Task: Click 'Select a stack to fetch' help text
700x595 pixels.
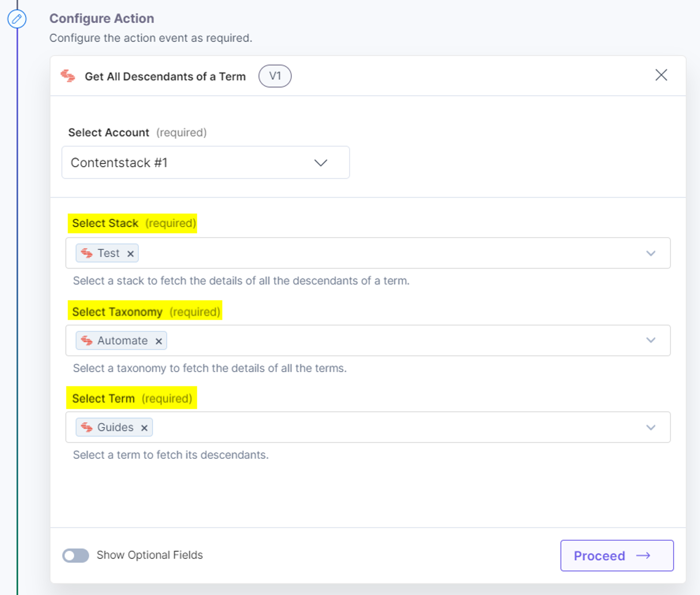Action: point(241,281)
